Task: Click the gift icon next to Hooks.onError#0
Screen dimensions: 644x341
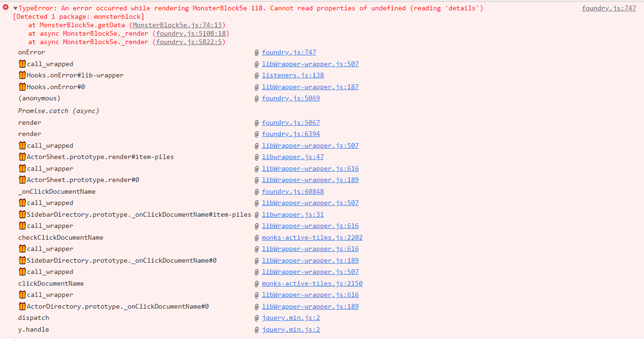Action: (22, 87)
